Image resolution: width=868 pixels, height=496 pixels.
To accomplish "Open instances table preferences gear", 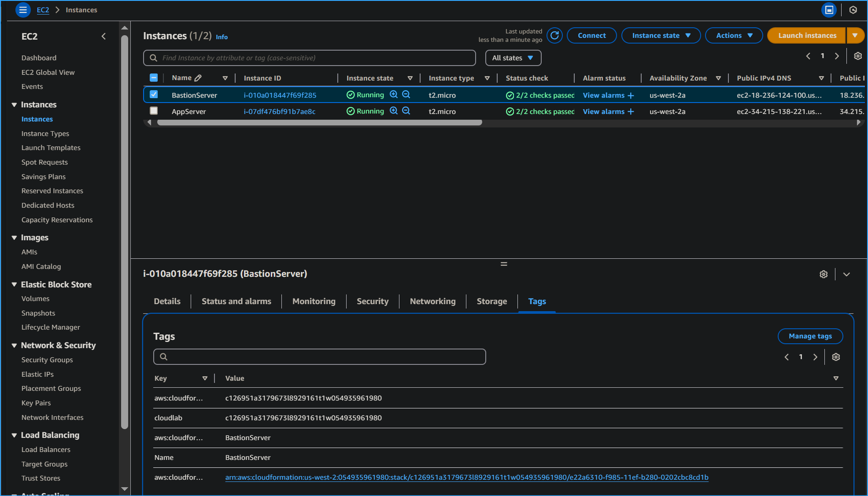I will (x=857, y=56).
